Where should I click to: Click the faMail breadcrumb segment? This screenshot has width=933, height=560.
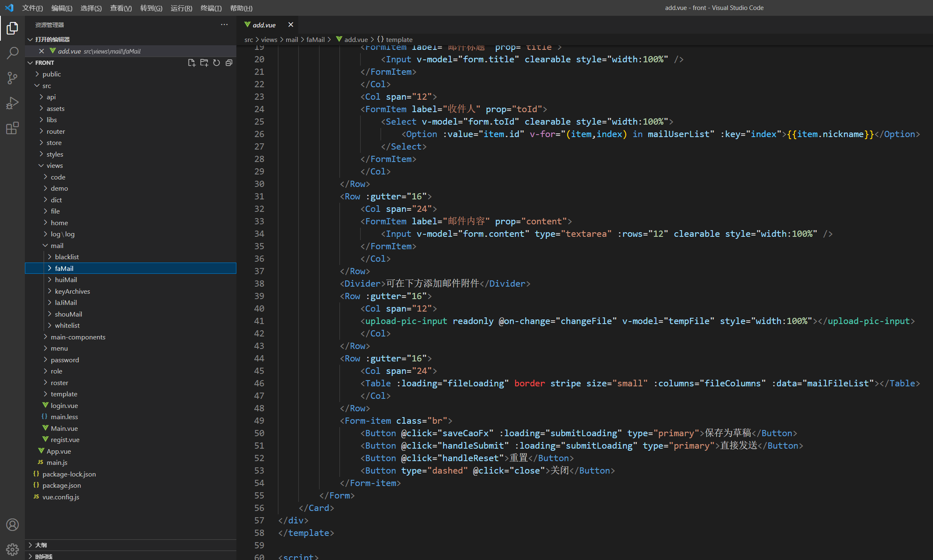(x=315, y=39)
